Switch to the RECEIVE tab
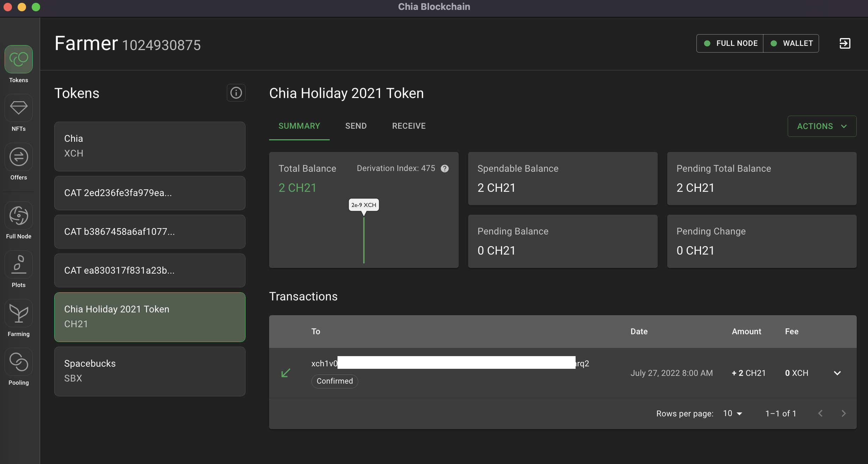This screenshot has height=464, width=868. (x=409, y=126)
